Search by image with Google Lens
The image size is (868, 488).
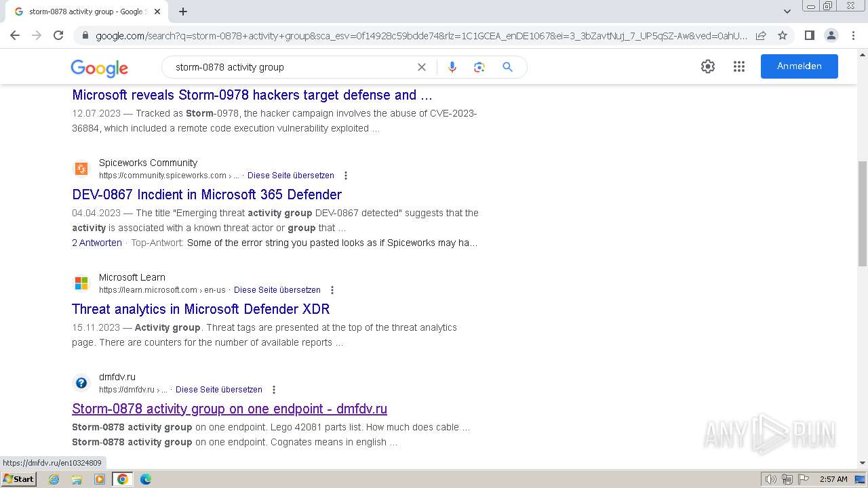pyautogui.click(x=479, y=67)
